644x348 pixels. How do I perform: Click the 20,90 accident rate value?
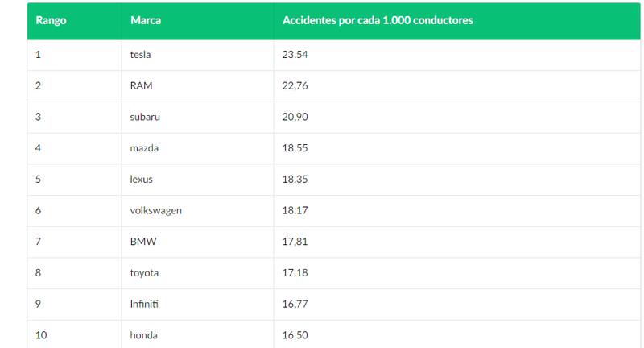296,117
